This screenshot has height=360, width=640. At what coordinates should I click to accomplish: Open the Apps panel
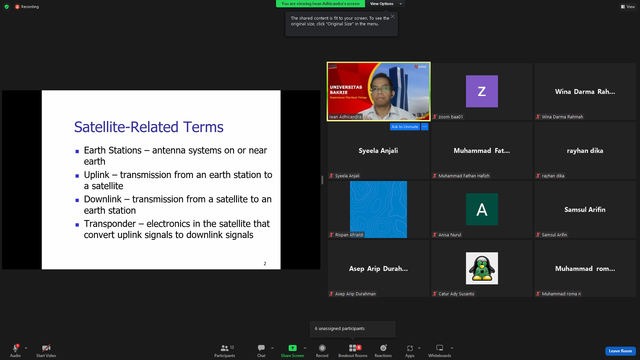tap(410, 350)
